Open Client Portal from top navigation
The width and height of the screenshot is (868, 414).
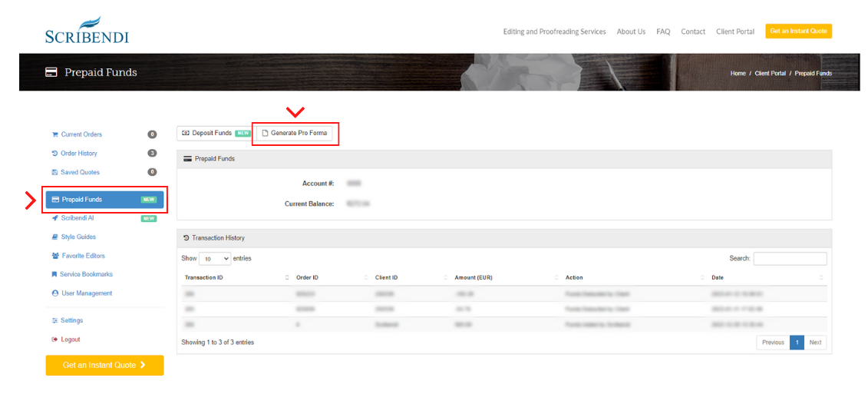pyautogui.click(x=735, y=31)
